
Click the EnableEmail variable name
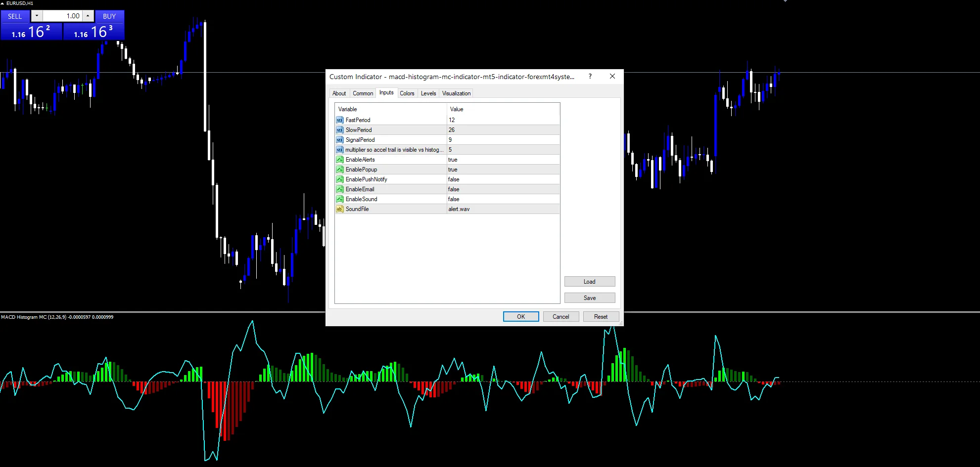[360, 189]
